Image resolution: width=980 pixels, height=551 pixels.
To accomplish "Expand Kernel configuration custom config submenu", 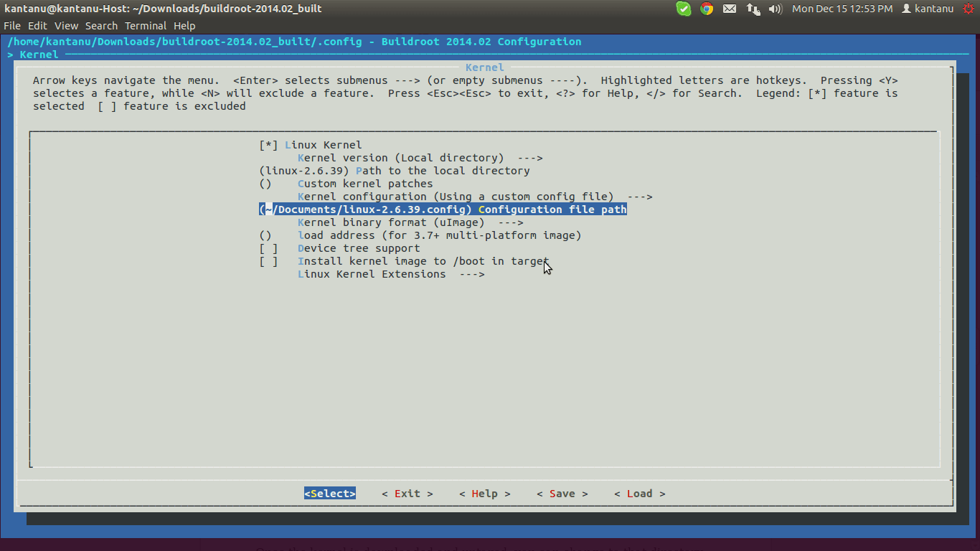I will point(474,197).
